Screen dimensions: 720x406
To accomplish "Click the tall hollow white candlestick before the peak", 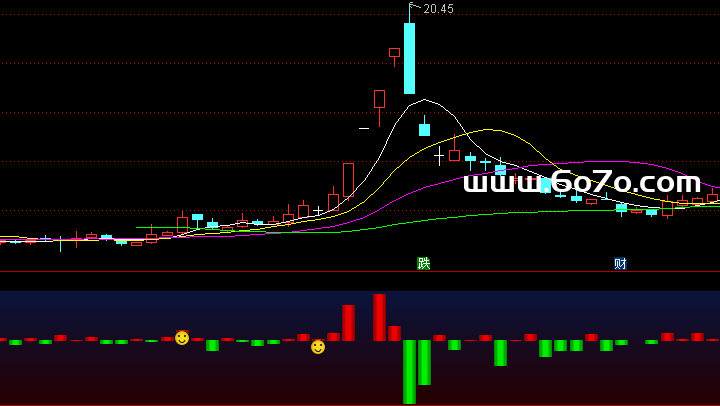I will [348, 180].
